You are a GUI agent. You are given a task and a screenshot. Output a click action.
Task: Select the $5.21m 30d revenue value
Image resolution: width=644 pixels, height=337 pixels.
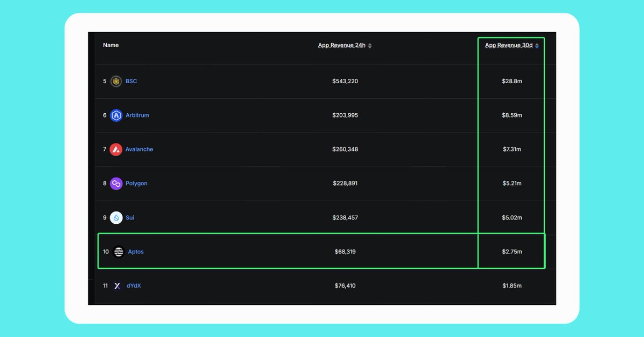(511, 184)
